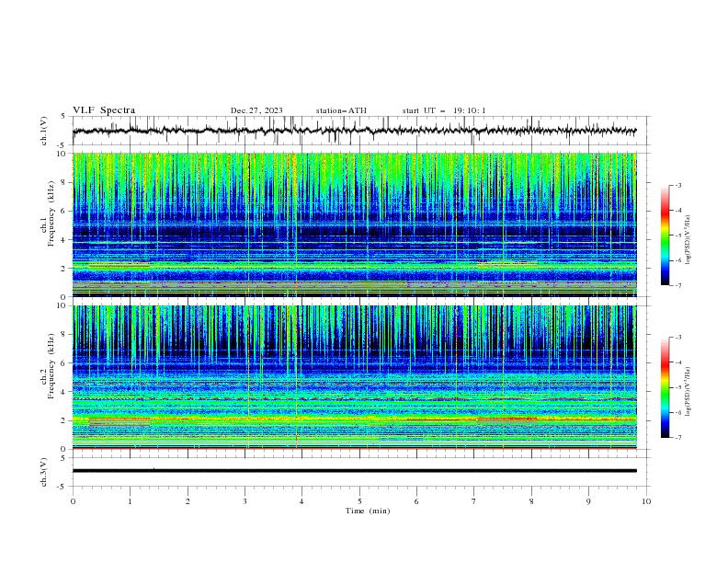Click the "start UT = 19:10:1" text
This screenshot has height=563, width=728.
click(x=444, y=110)
